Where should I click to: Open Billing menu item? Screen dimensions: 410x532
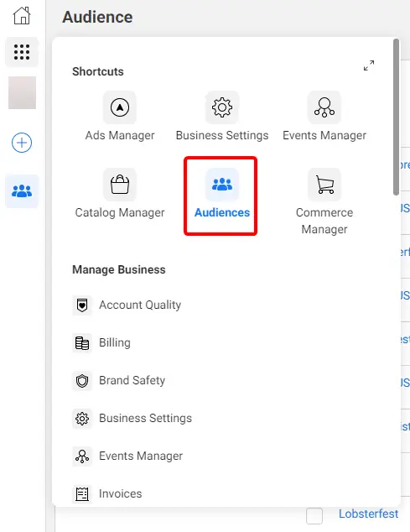pyautogui.click(x=115, y=342)
